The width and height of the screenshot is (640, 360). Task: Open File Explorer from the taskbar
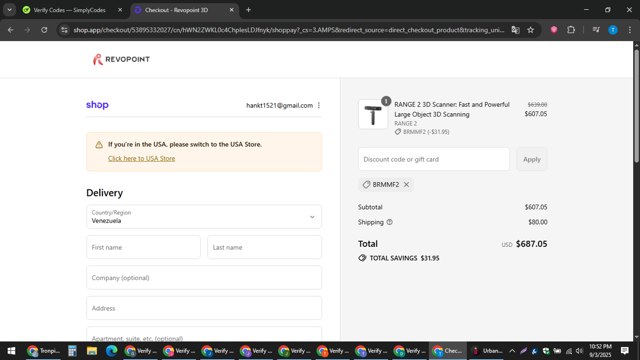point(92,351)
